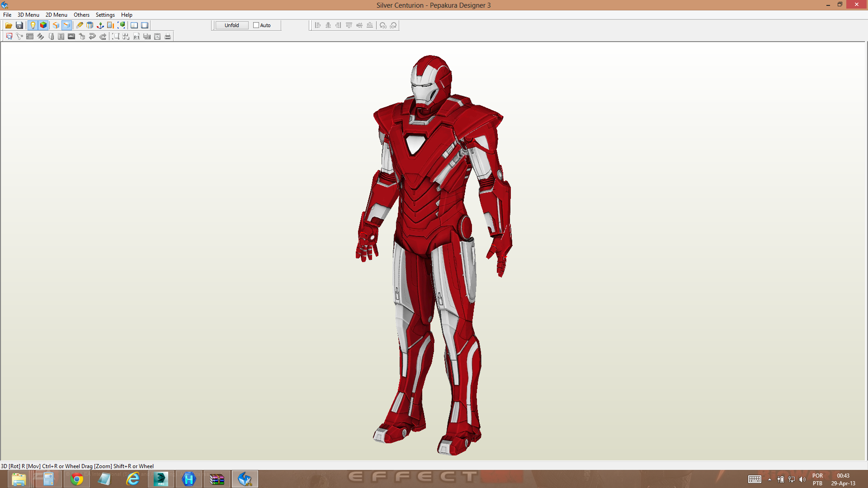Viewport: 868px width, 488px height.
Task: Enable the Auto checkbox
Action: tap(256, 25)
